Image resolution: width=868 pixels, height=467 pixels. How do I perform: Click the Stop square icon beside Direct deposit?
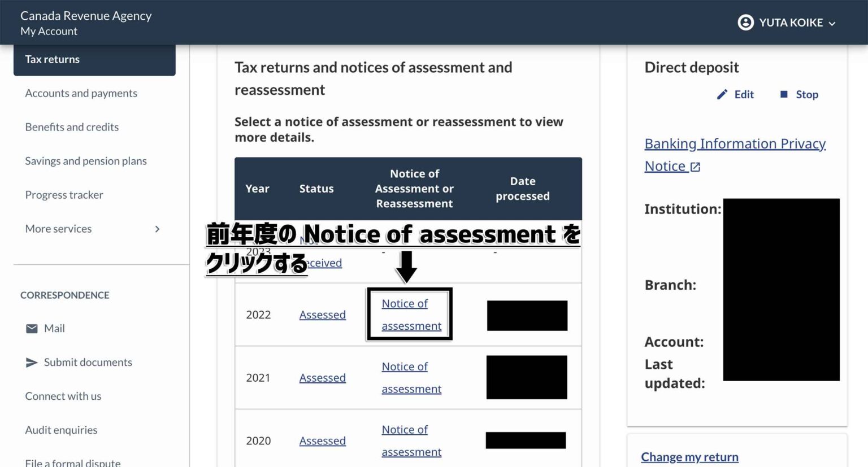click(784, 94)
